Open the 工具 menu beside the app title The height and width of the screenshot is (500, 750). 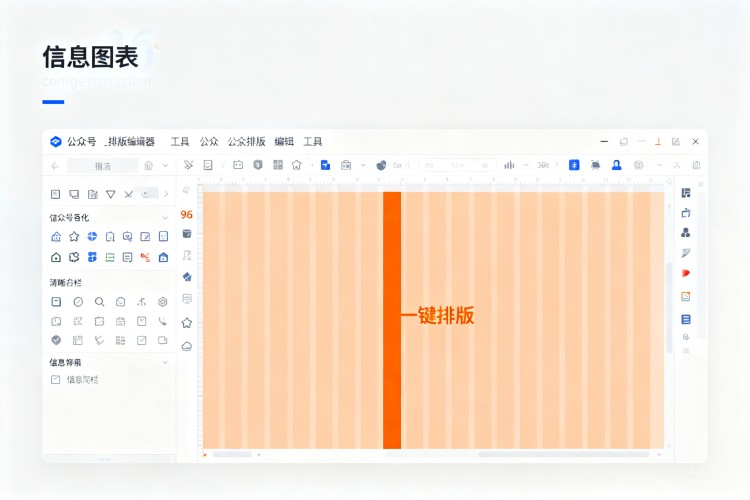click(x=180, y=142)
